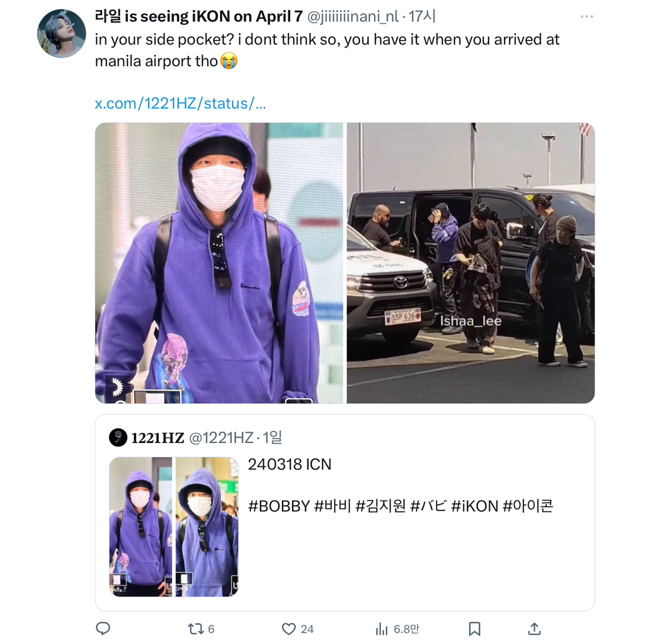Click the #iKON hashtag

(474, 506)
